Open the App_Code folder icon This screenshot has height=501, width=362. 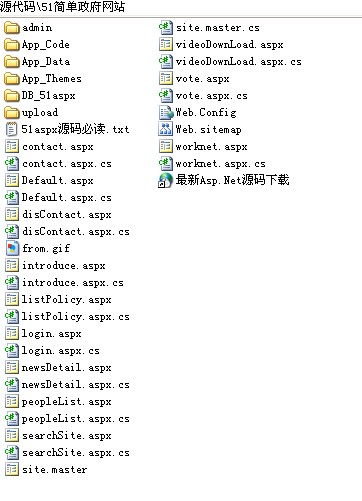point(12,45)
